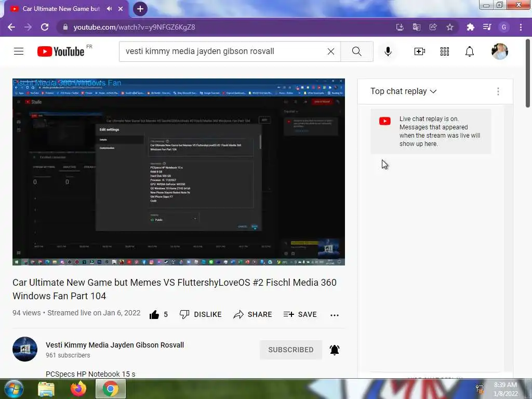Image resolution: width=532 pixels, height=399 pixels.
Task: View site info via padlock icon
Action: (65, 27)
